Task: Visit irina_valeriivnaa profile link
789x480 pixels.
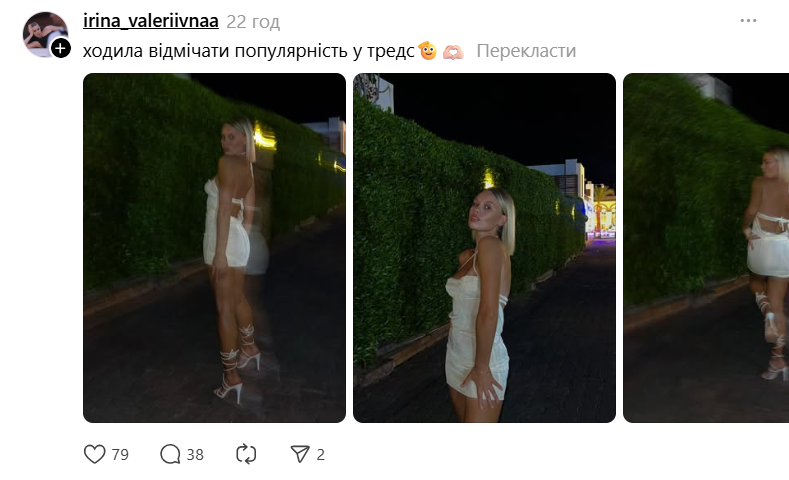Action: [x=151, y=22]
